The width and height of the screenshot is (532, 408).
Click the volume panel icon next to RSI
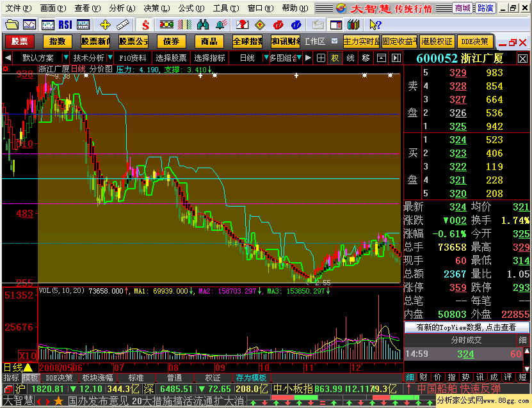(x=83, y=25)
